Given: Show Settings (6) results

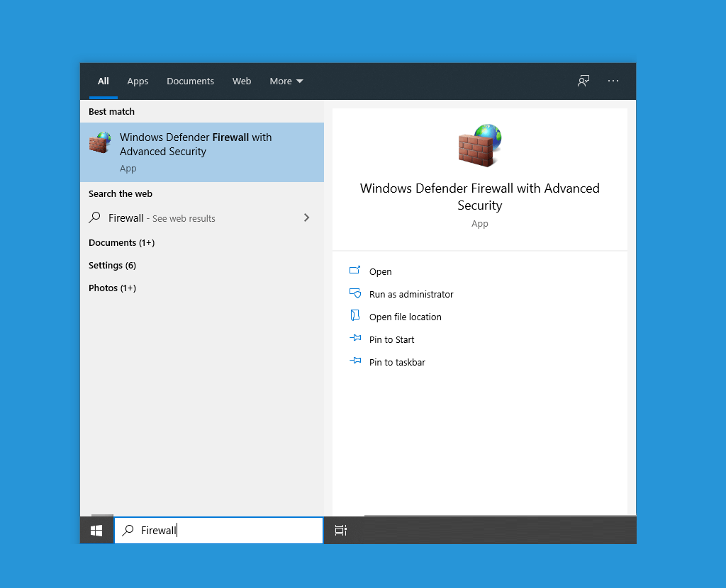Looking at the screenshot, I should 112,265.
